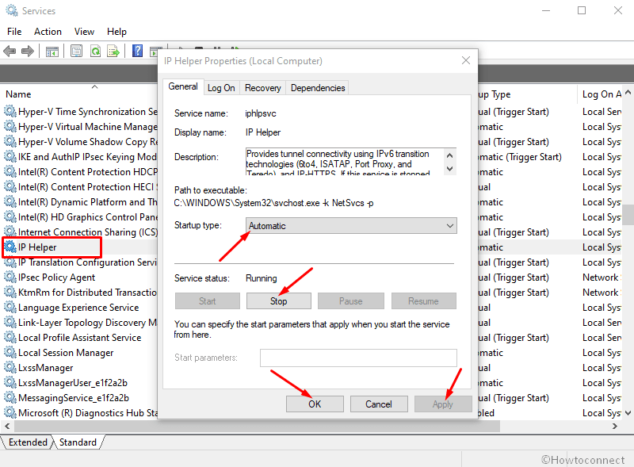Viewport: 634px width, 467px height.
Task: Click the Back arrow toolbar icon
Action: coord(9,51)
